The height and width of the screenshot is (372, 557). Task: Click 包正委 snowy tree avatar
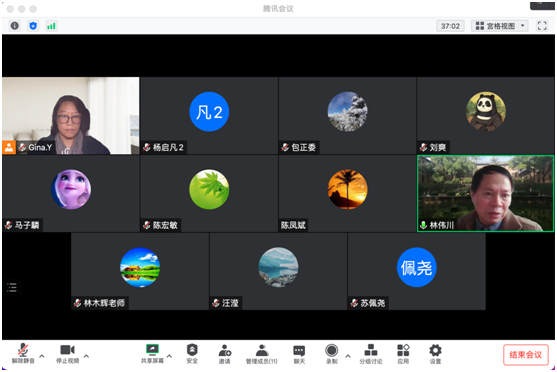point(347,112)
